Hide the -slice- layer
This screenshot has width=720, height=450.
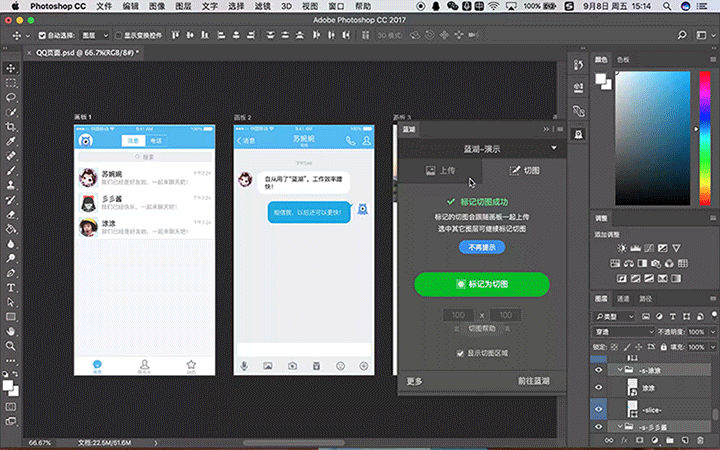[x=598, y=409]
